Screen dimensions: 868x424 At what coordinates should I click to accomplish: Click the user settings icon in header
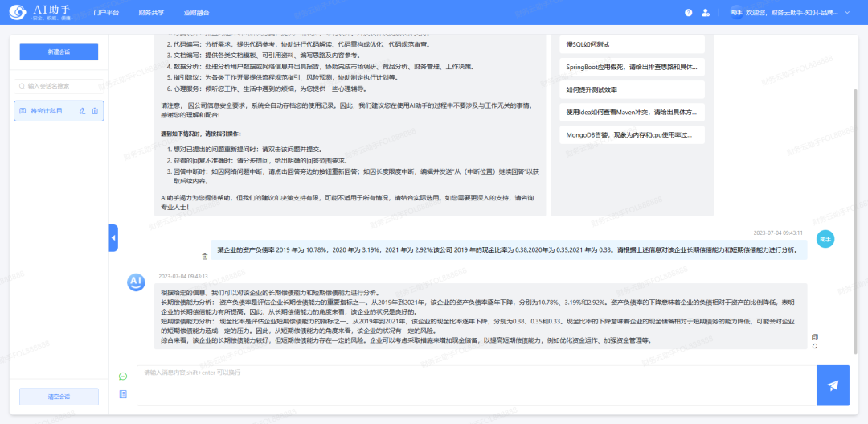pyautogui.click(x=706, y=12)
